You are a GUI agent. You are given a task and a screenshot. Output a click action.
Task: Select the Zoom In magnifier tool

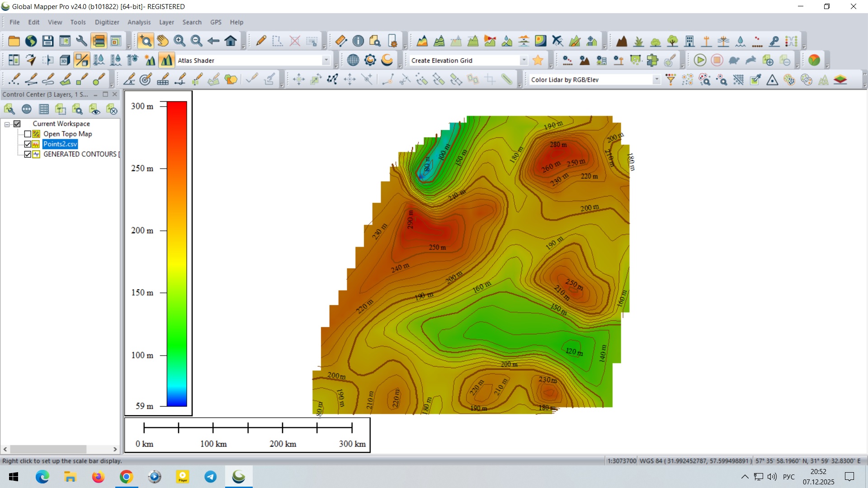coord(179,41)
